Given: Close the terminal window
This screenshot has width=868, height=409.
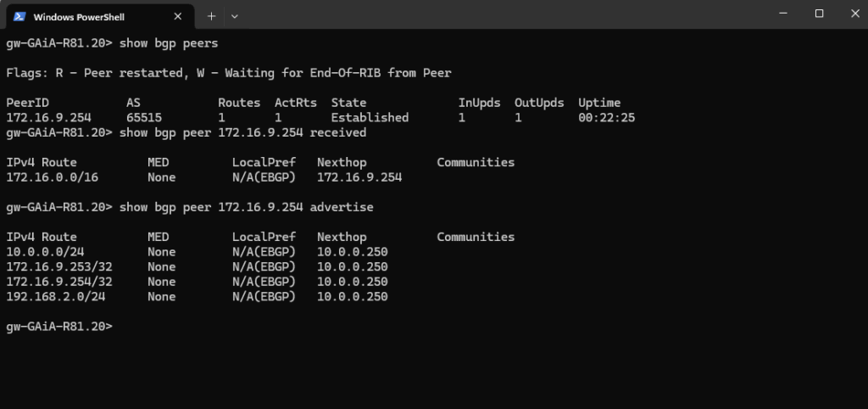Looking at the screenshot, I should point(854,14).
